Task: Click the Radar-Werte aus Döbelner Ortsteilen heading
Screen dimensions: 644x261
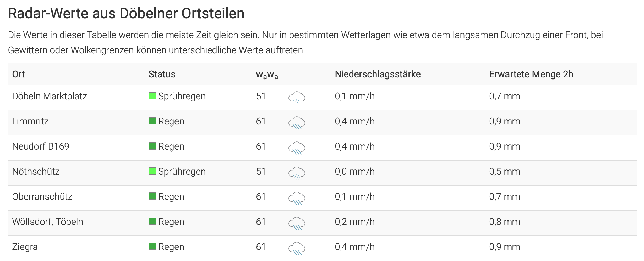Action: pyautogui.click(x=126, y=13)
